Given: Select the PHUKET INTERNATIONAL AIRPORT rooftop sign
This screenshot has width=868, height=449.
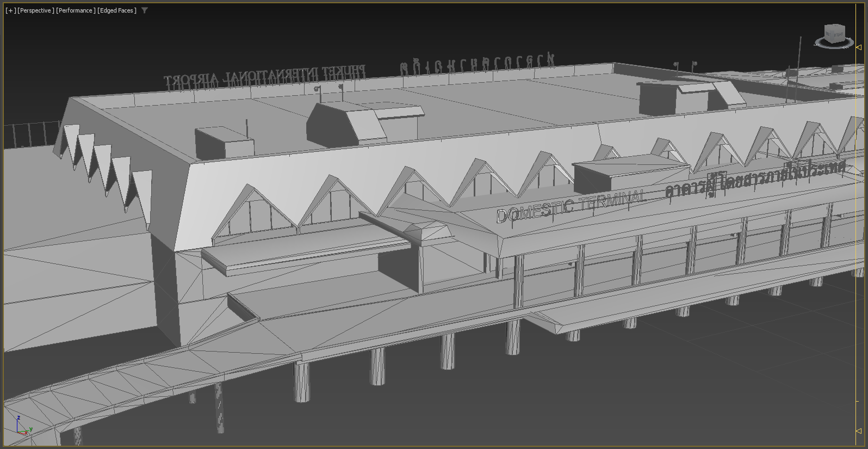Looking at the screenshot, I should pos(265,77).
